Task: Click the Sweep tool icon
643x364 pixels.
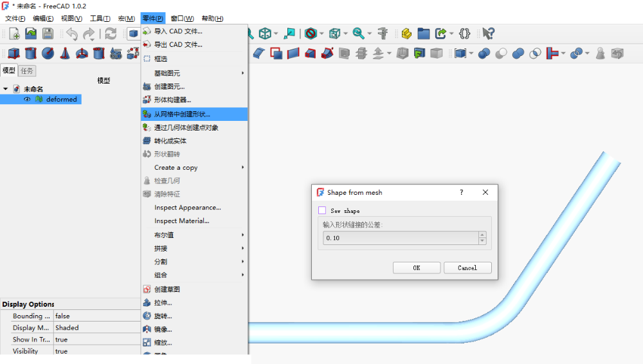Action: (x=327, y=53)
